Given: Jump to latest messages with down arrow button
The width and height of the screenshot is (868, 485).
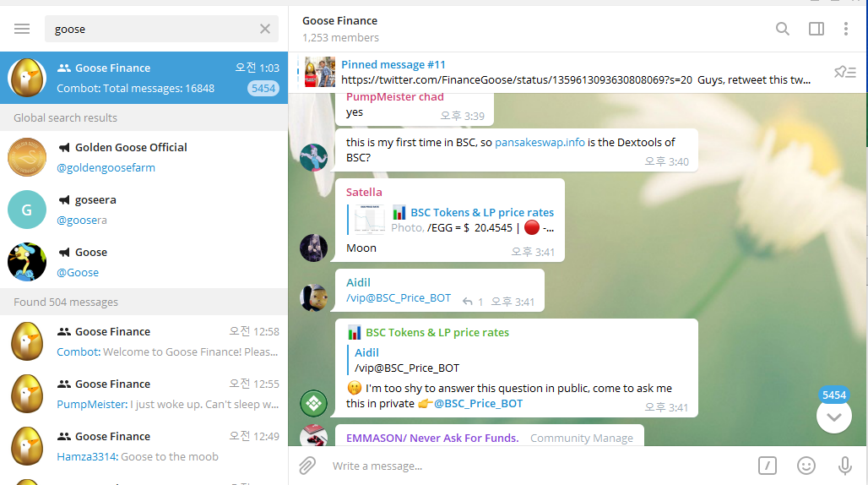Looking at the screenshot, I should [x=833, y=416].
